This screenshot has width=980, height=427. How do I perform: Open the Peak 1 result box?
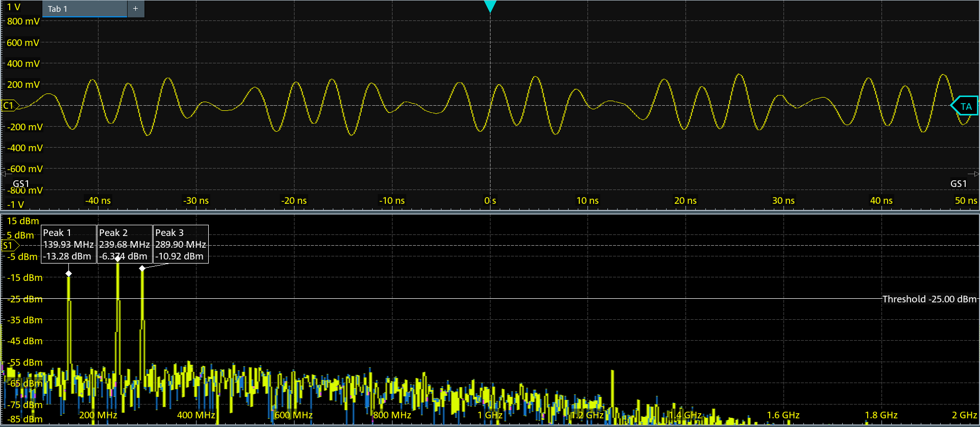pyautogui.click(x=68, y=244)
